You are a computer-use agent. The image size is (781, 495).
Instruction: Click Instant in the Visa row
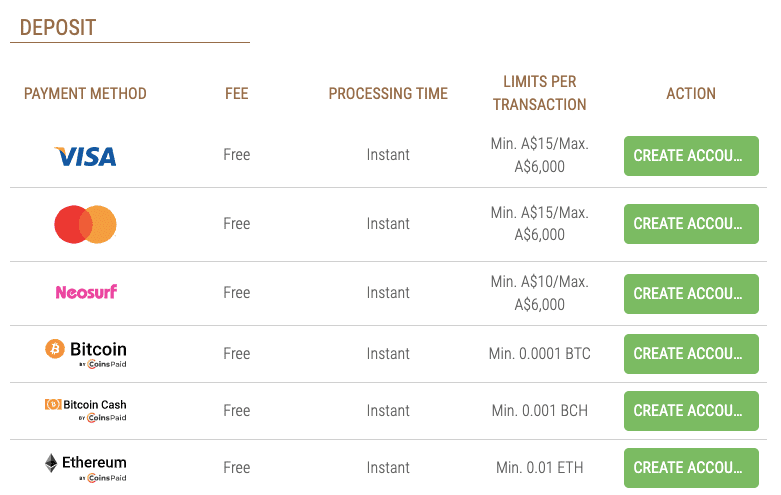click(388, 155)
